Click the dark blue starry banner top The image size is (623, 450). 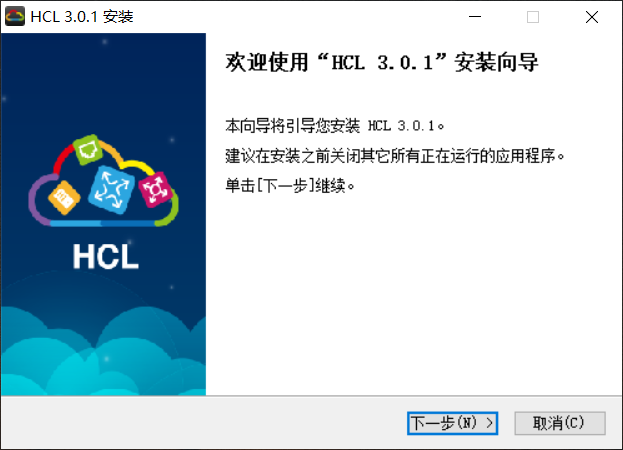click(x=103, y=79)
